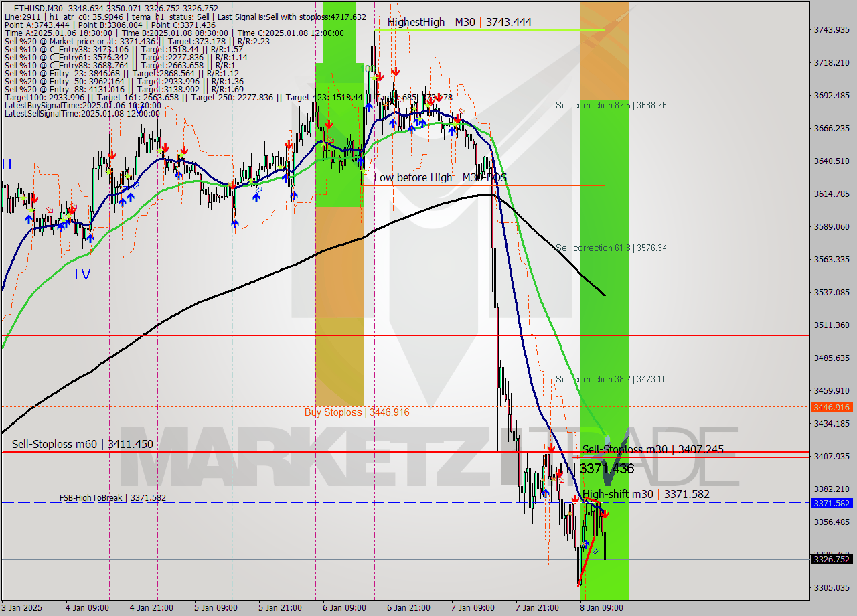Click the '6 Jan 09:00' time axis label

(344, 608)
